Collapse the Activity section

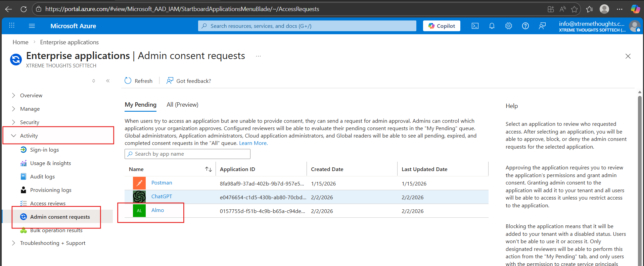[x=13, y=136]
